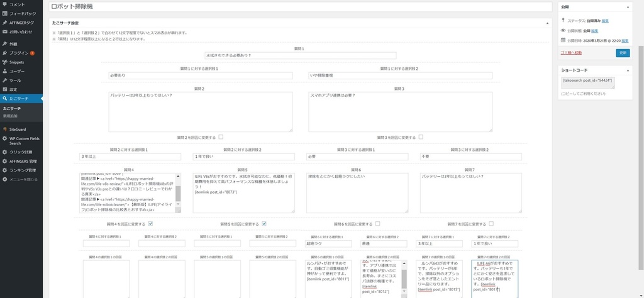Click the calendar icon beside 公開日時
The image size is (644, 298).
(563, 40)
